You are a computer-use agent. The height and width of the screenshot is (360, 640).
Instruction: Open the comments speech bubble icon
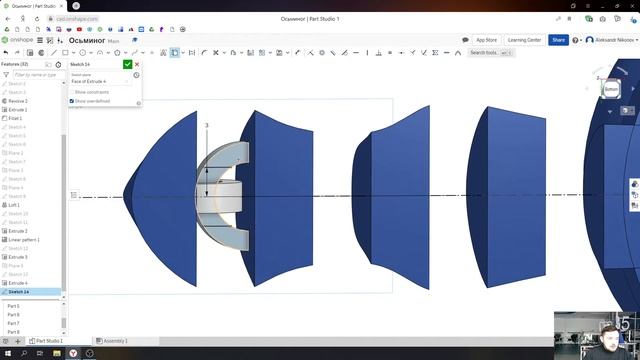(x=465, y=40)
